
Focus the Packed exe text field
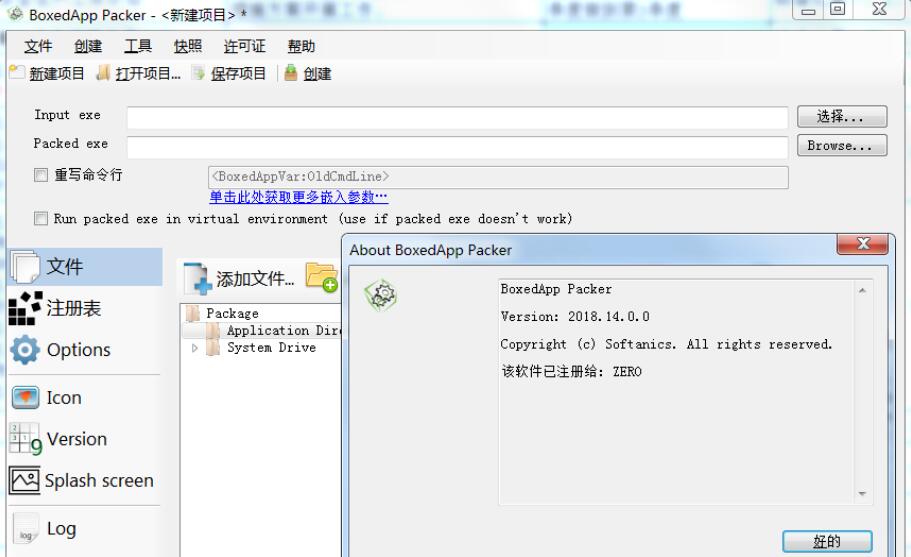457,147
